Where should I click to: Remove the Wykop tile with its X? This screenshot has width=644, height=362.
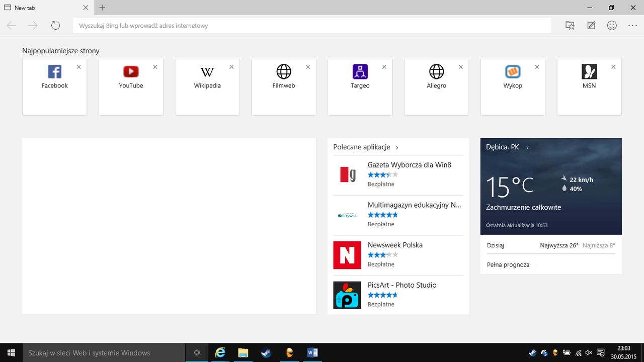[537, 67]
